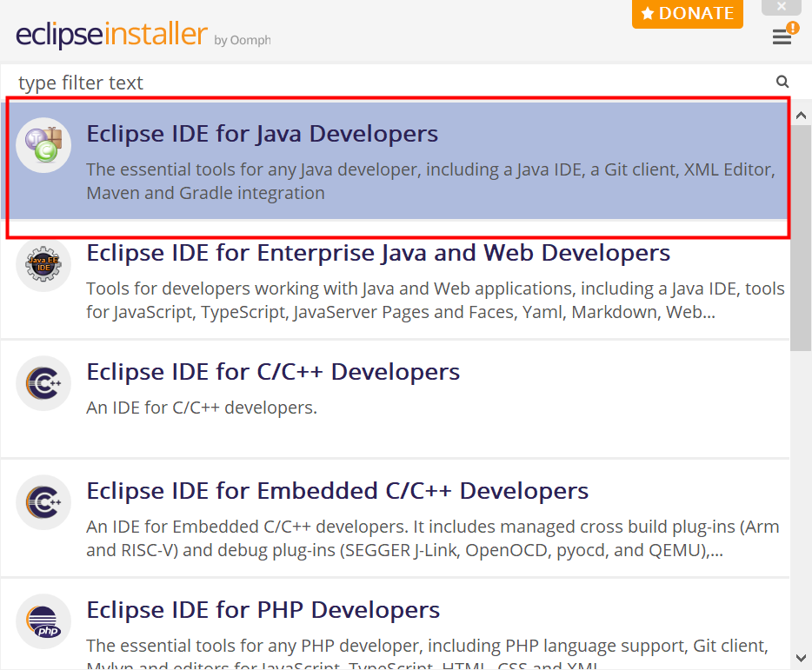Screen dimensions: 812x670
Task: Click the search magnifier icon
Action: [x=782, y=81]
